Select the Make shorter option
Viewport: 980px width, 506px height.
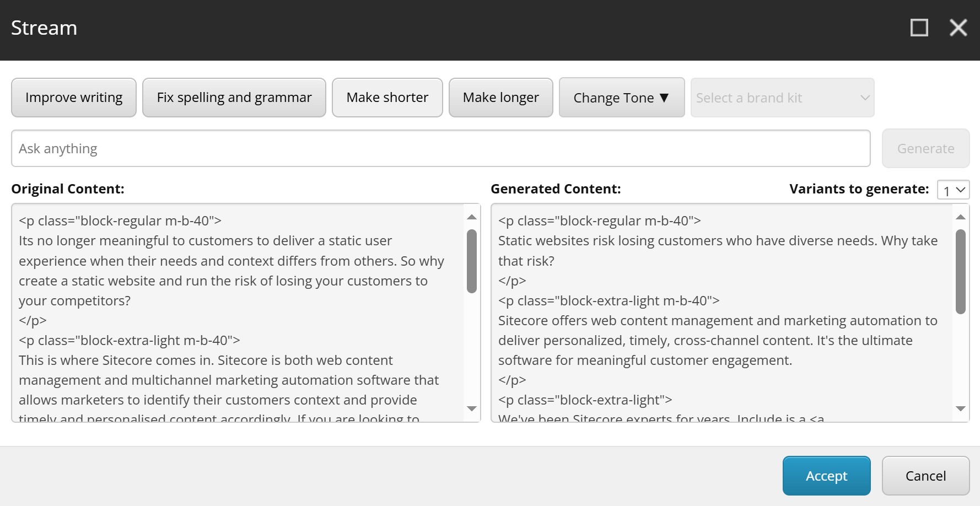[x=387, y=98]
